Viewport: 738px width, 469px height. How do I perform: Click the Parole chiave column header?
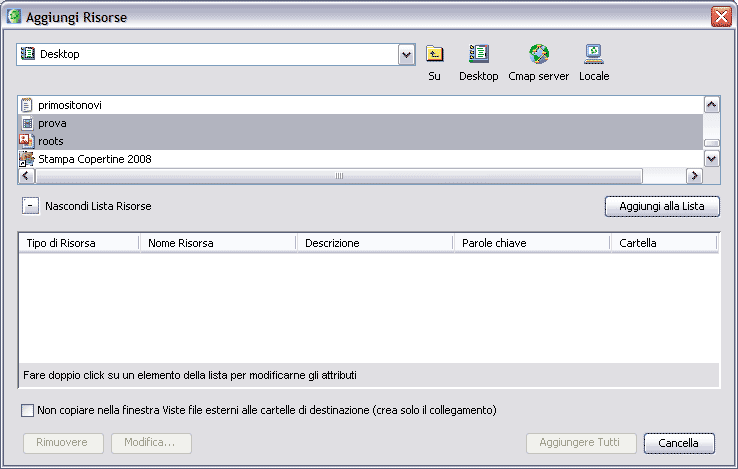pyautogui.click(x=530, y=243)
